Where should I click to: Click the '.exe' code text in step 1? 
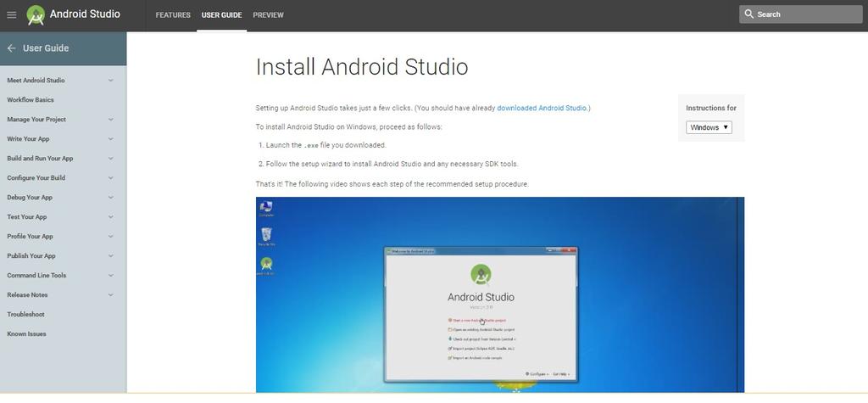tap(311, 145)
